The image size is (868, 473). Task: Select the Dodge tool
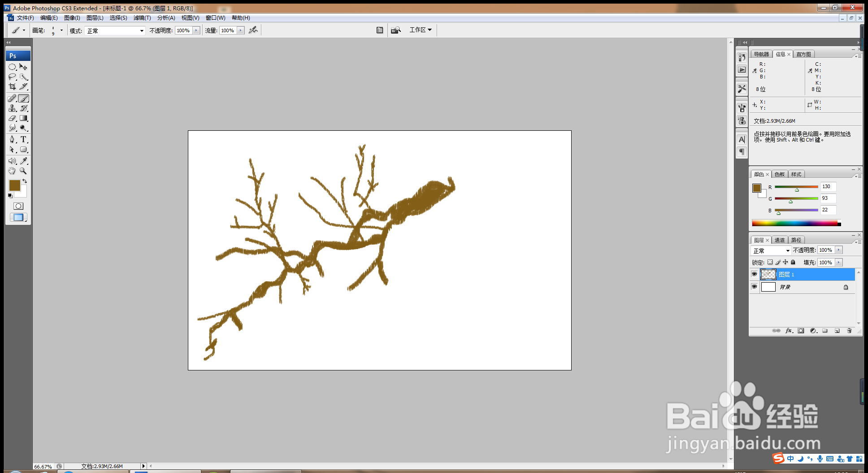(x=24, y=128)
